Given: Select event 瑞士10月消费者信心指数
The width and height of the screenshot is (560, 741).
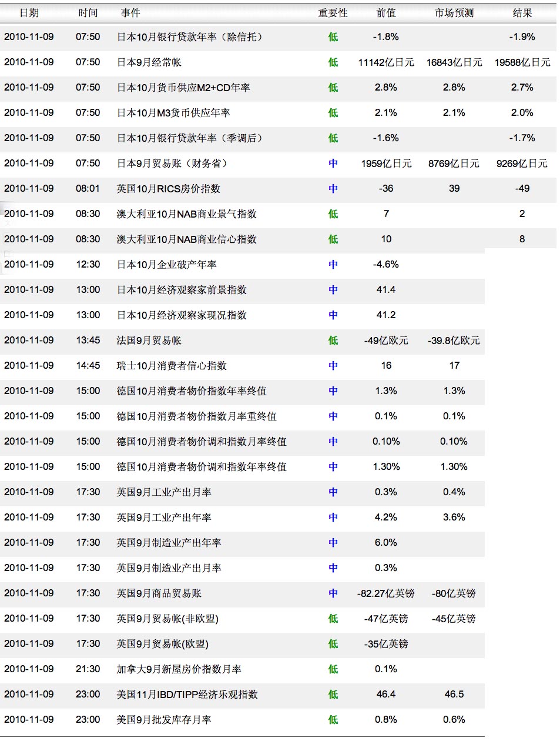Looking at the screenshot, I should 172,366.
